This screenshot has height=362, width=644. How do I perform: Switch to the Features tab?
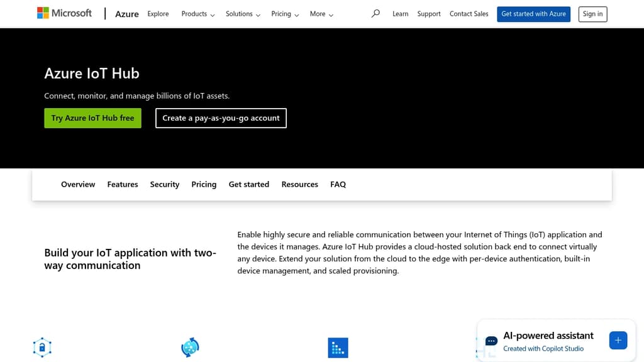click(x=123, y=184)
